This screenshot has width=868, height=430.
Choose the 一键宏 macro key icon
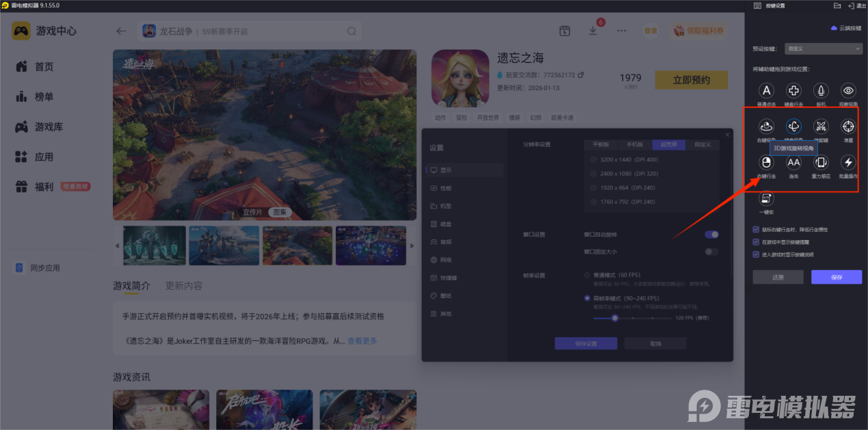pos(767,198)
